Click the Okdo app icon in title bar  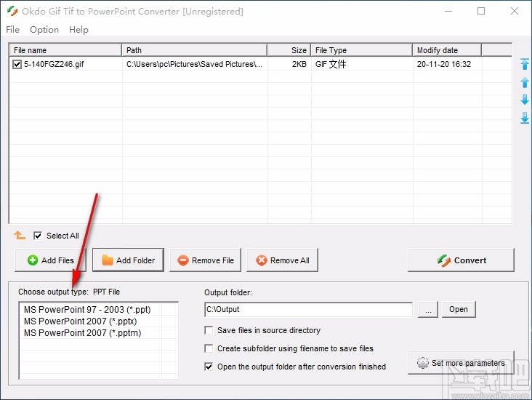[12, 11]
